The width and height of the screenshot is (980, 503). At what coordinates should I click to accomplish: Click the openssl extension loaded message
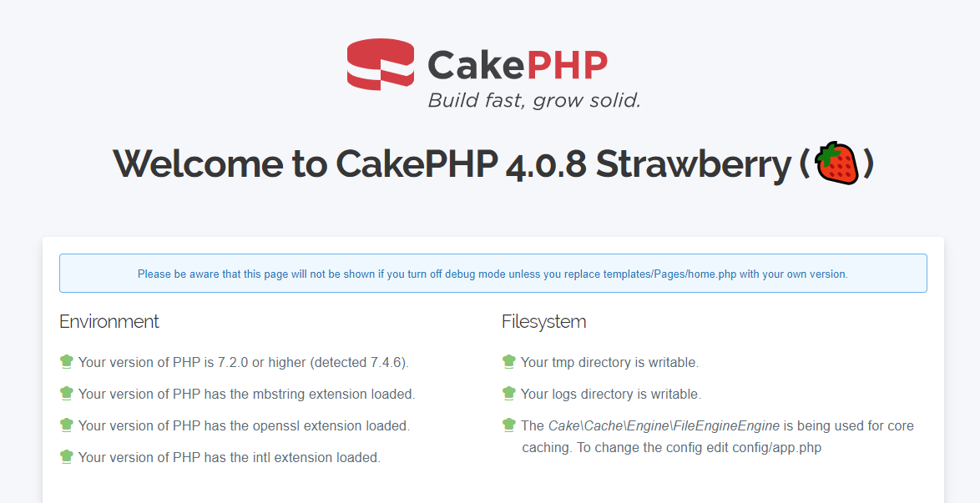click(244, 426)
